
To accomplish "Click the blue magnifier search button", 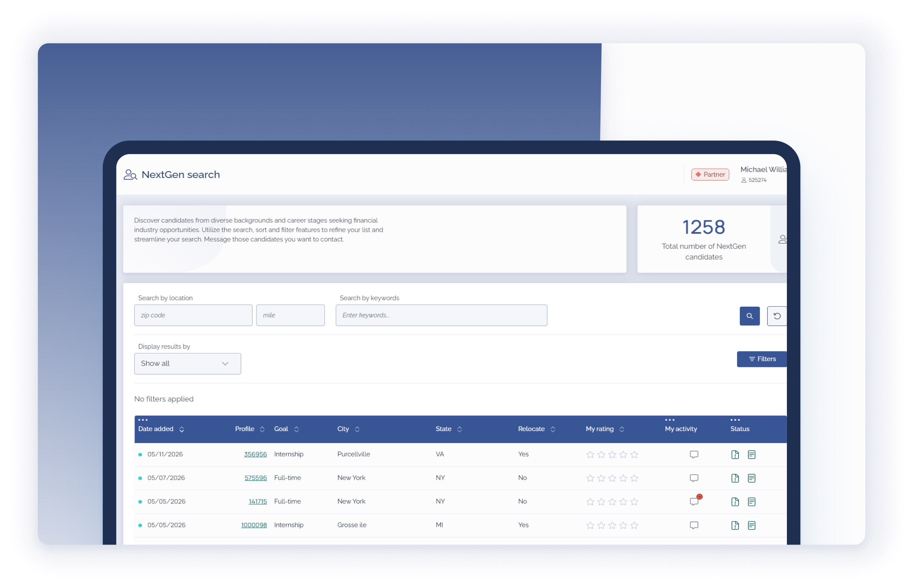I will [x=749, y=316].
